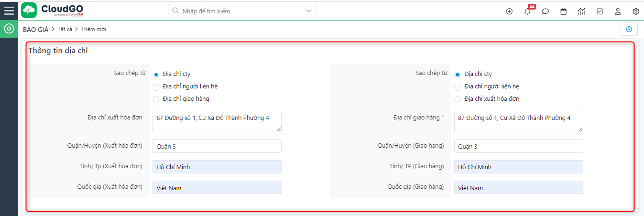Click the blue help question mark button
This screenshot has width=644, height=216.
(x=629, y=29)
